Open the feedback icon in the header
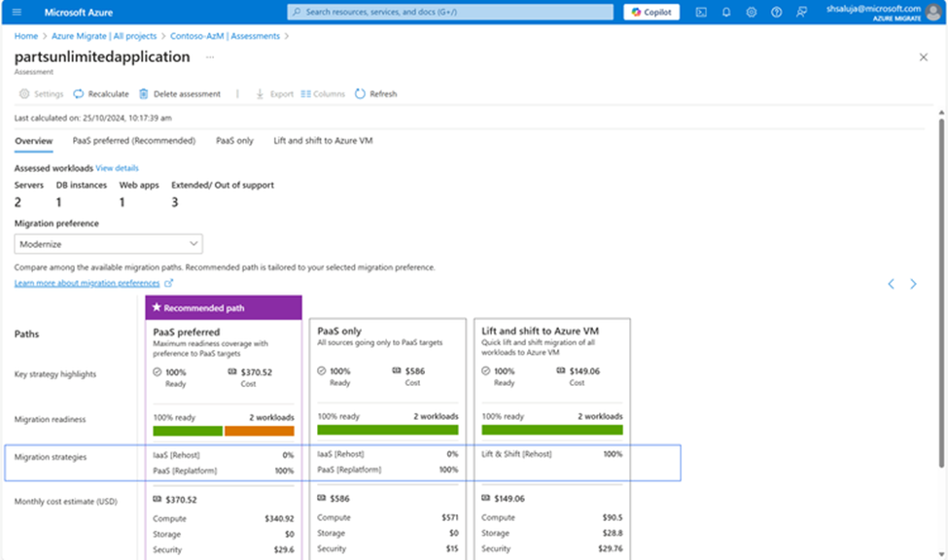 coord(802,12)
